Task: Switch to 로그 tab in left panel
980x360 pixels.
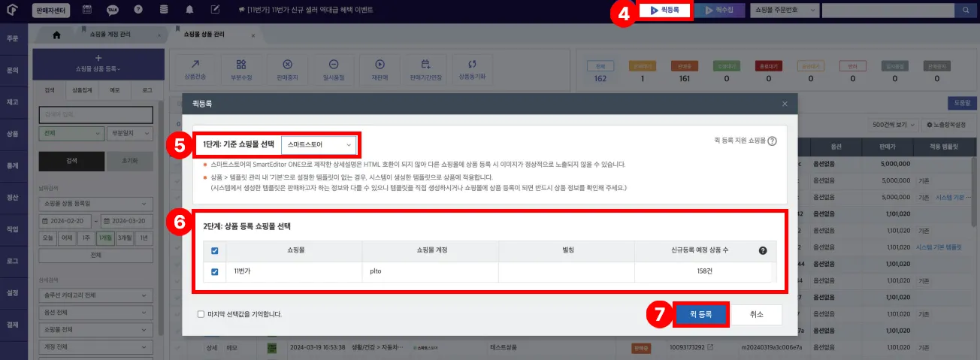Action: (147, 90)
